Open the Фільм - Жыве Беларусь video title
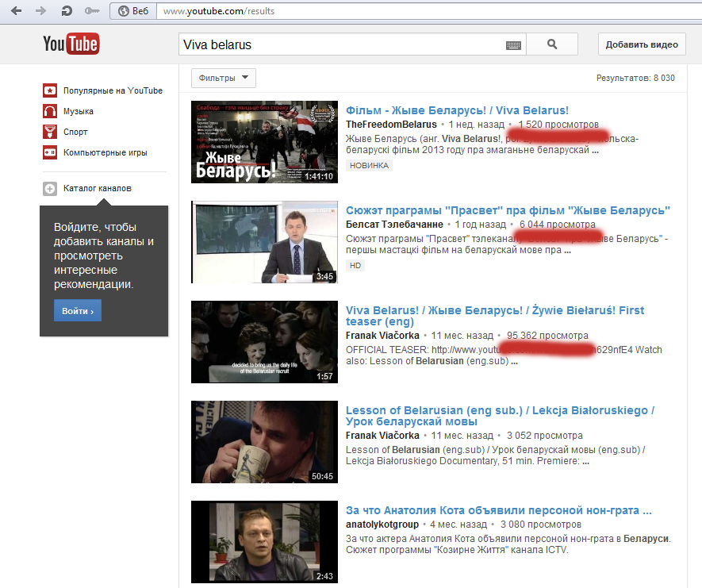Viewport: 702px width, 588px height. 457,110
